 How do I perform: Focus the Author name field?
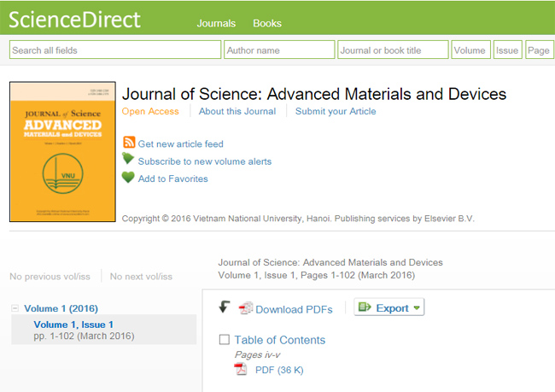279,50
